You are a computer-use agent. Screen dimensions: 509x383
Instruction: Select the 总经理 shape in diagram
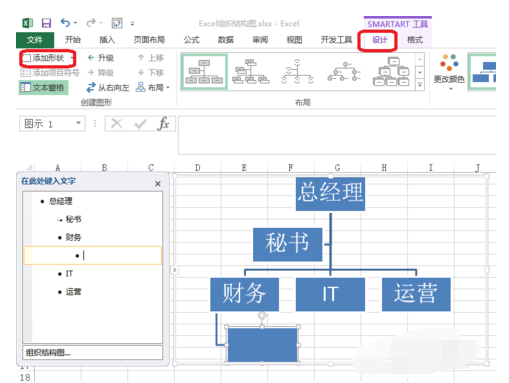point(330,194)
